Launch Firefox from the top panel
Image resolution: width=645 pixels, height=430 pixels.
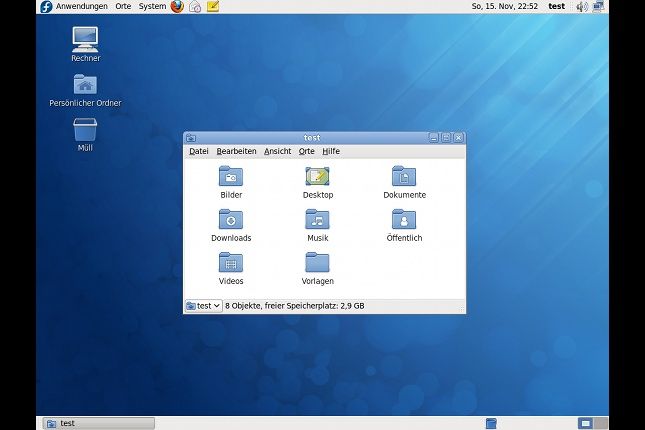(177, 6)
